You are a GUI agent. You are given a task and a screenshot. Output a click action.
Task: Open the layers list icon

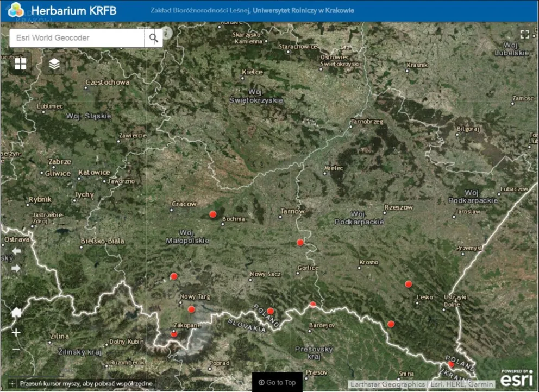[54, 64]
